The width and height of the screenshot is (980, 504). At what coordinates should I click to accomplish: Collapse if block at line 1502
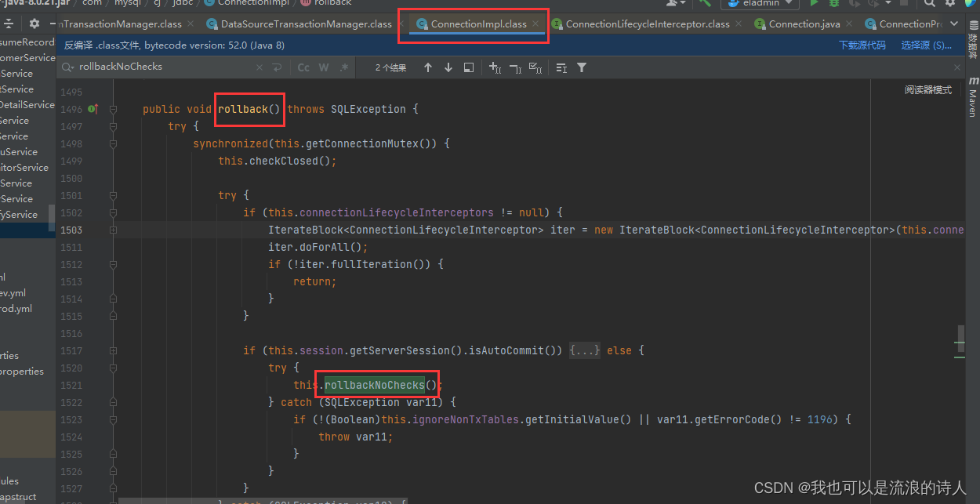(114, 212)
